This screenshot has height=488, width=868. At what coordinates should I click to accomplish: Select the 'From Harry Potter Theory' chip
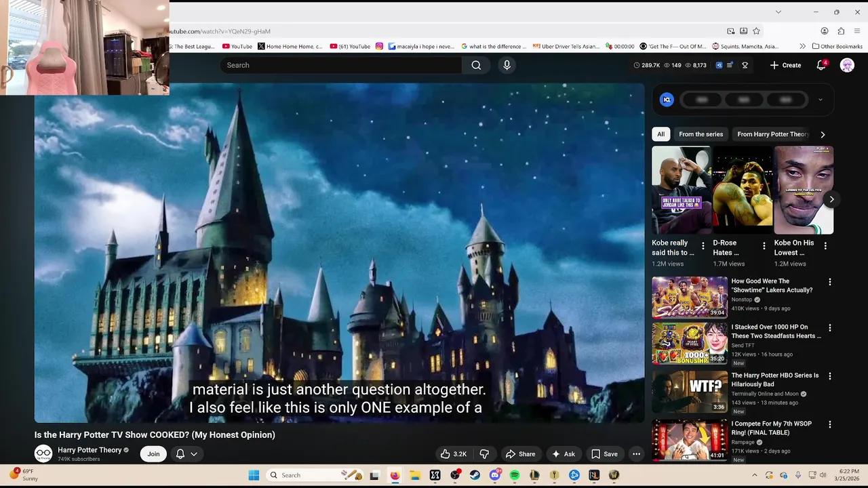click(772, 134)
